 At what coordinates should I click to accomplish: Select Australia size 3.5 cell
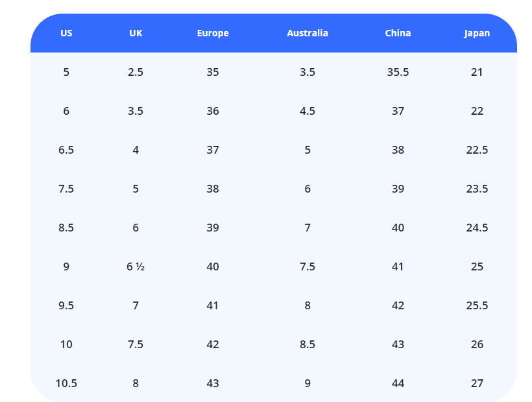pos(308,72)
